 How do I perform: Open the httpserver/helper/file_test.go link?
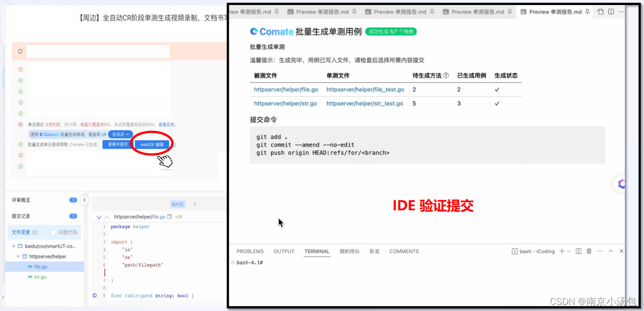pyautogui.click(x=365, y=90)
